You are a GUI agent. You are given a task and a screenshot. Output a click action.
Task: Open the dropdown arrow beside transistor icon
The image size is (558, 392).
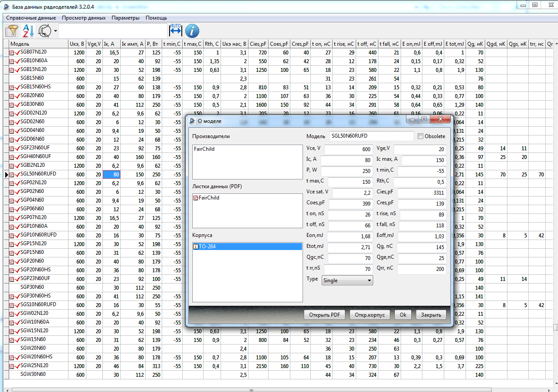(56, 31)
